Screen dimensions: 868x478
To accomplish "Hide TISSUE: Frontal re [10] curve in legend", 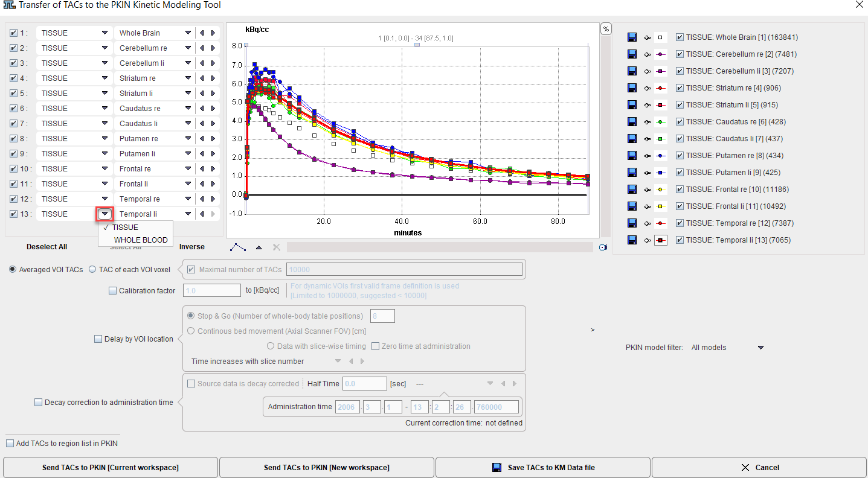I will click(x=680, y=190).
